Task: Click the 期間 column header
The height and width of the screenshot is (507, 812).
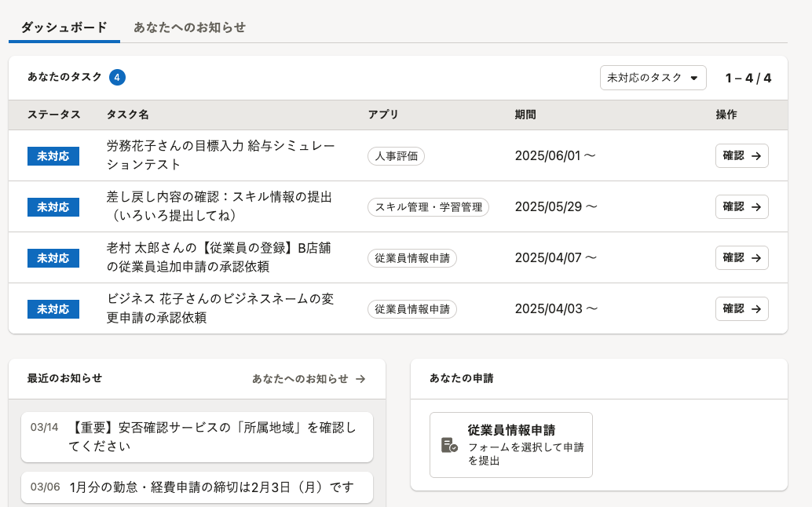Action: pos(525,115)
